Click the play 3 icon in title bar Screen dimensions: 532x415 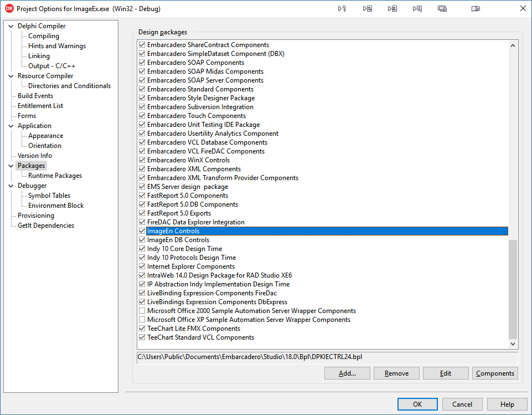point(392,8)
